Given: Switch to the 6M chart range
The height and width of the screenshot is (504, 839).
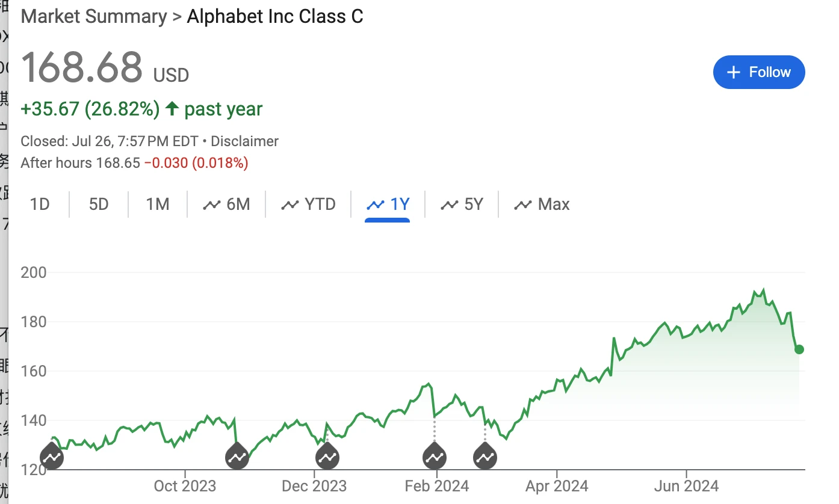Looking at the screenshot, I should click(x=227, y=204).
